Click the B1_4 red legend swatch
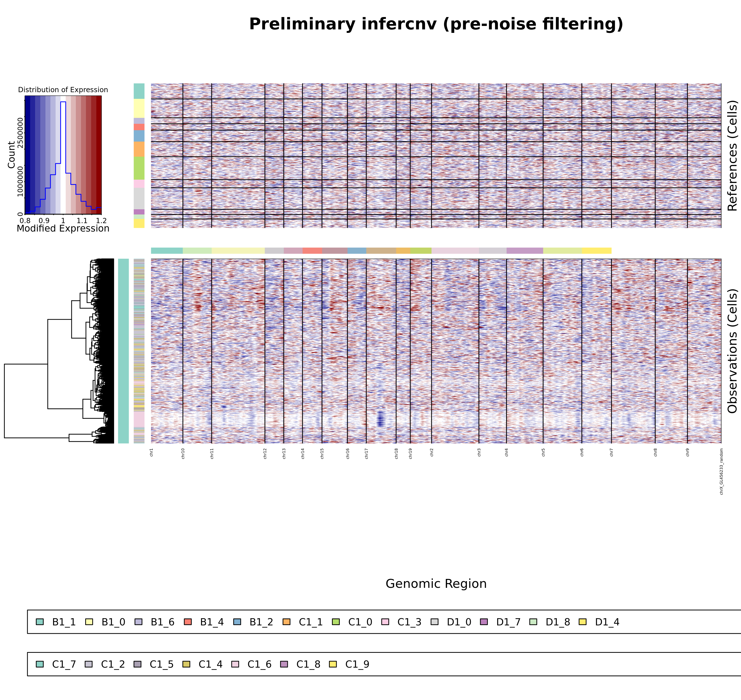741x700 pixels. pyautogui.click(x=188, y=622)
